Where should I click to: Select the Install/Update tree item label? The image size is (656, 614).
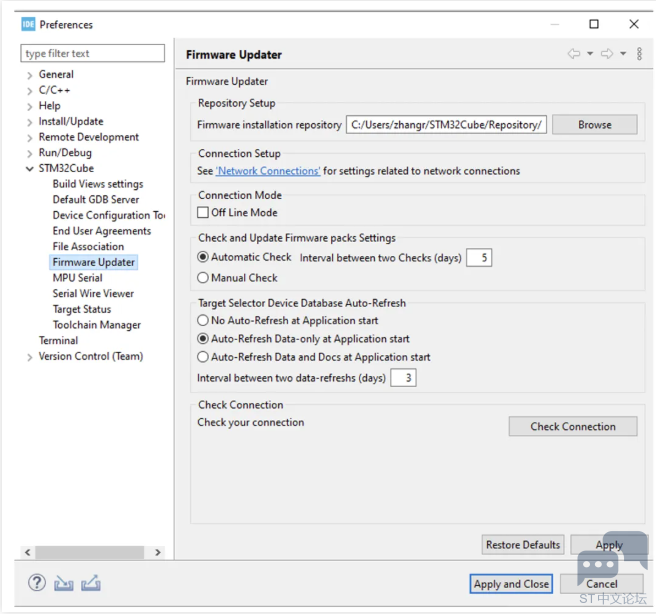[x=71, y=121]
